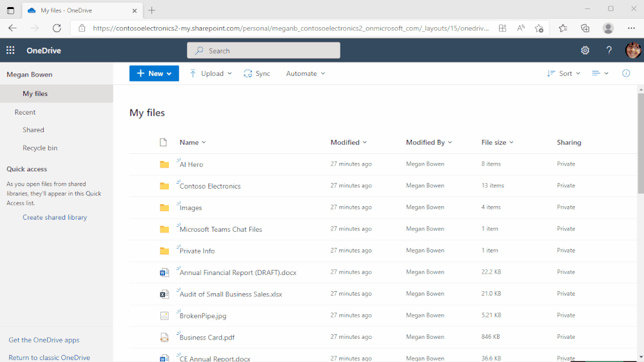Viewport: 644px width, 362px height.
Task: Open the details pane info icon
Action: point(626,73)
